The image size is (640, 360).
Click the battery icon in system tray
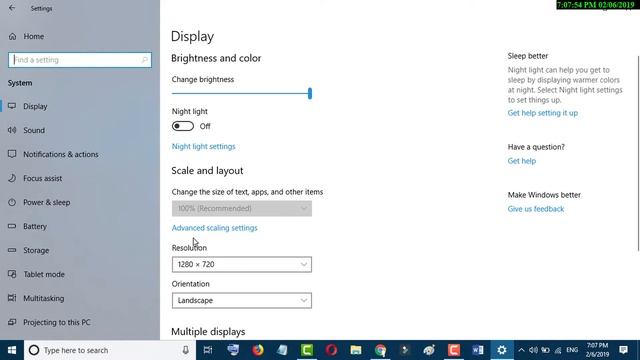545,350
